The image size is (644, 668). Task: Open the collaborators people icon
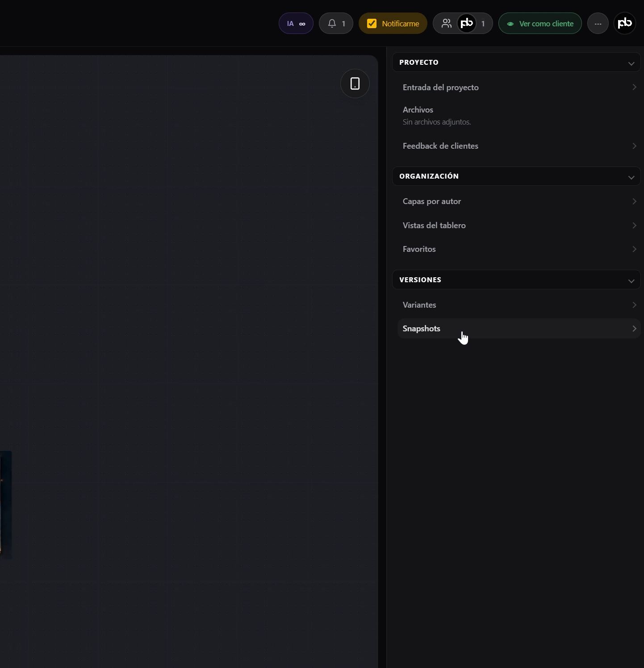tap(446, 24)
